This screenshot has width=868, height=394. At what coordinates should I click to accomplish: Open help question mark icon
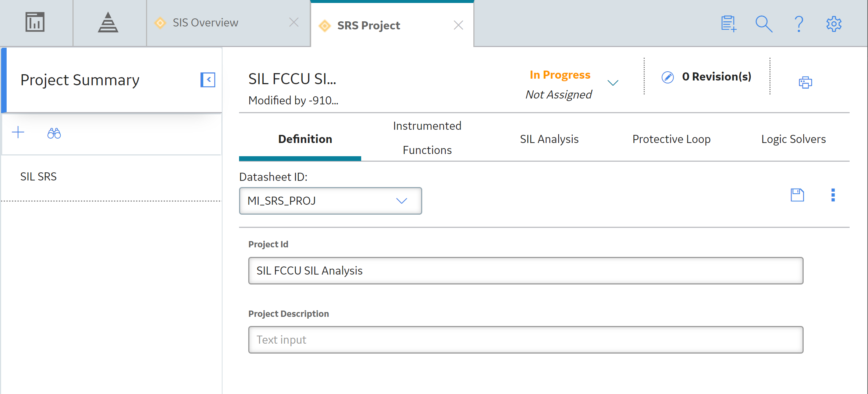(799, 24)
